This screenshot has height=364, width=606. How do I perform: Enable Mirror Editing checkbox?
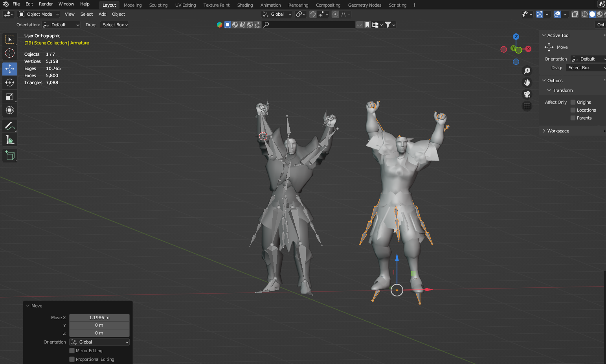tap(72, 351)
